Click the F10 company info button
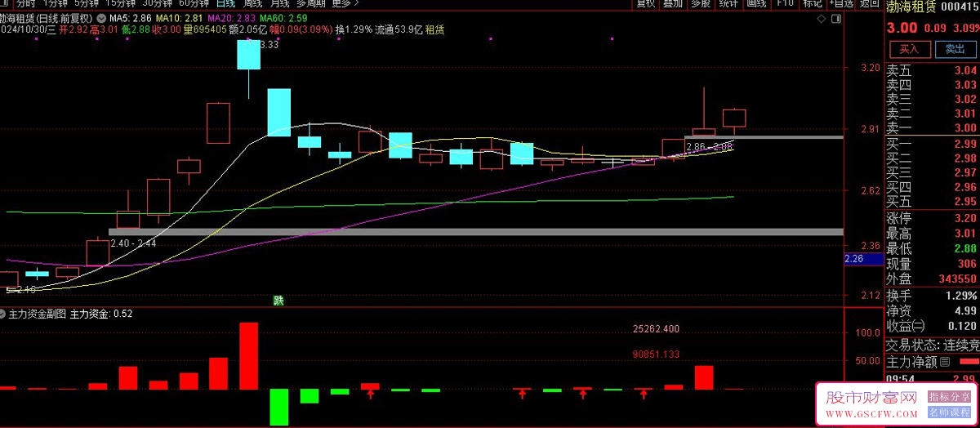Image resolution: width=980 pixels, height=428 pixels. (x=785, y=3)
